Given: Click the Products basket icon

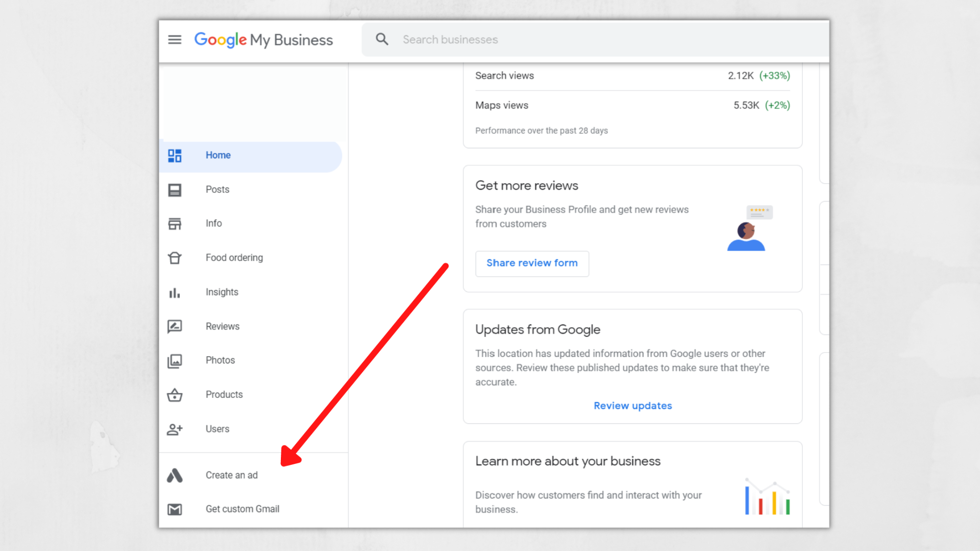Looking at the screenshot, I should click(175, 395).
